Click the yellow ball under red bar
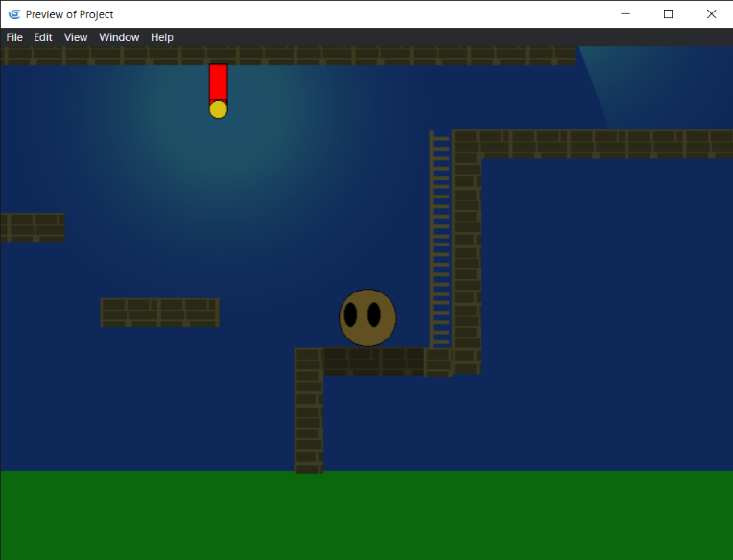Viewport: 733px width, 560px height. pyautogui.click(x=219, y=109)
